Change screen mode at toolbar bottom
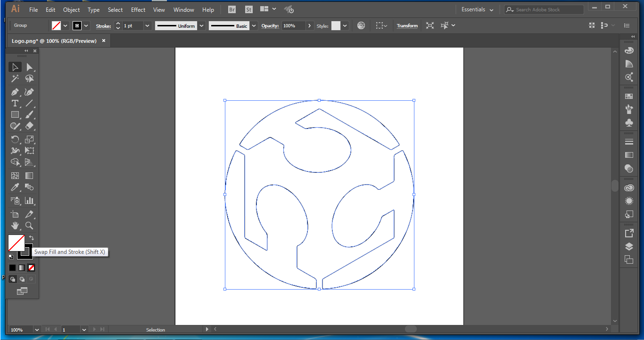Image resolution: width=644 pixels, height=340 pixels. (x=22, y=291)
